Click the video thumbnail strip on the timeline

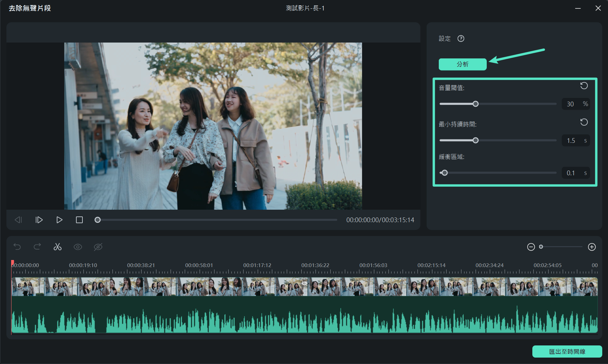click(x=304, y=287)
